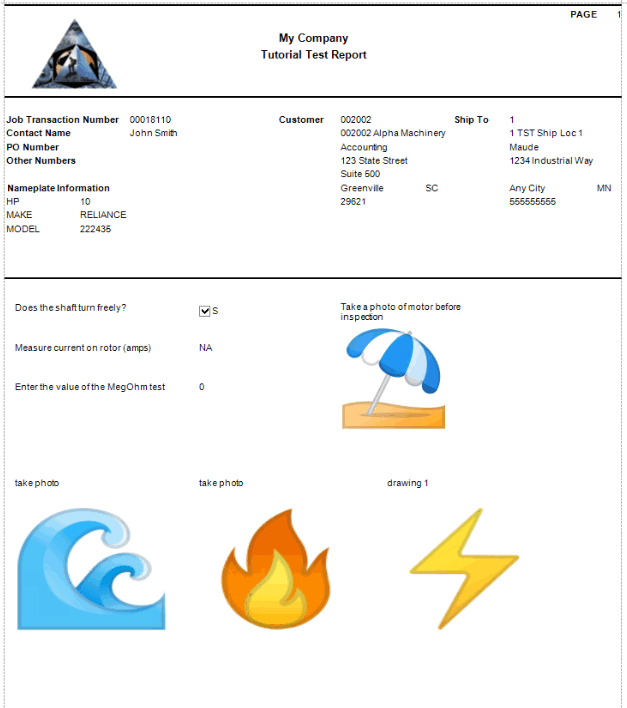The image size is (627, 708).
Task: Select "1234 Industrial Way" address
Action: (551, 161)
